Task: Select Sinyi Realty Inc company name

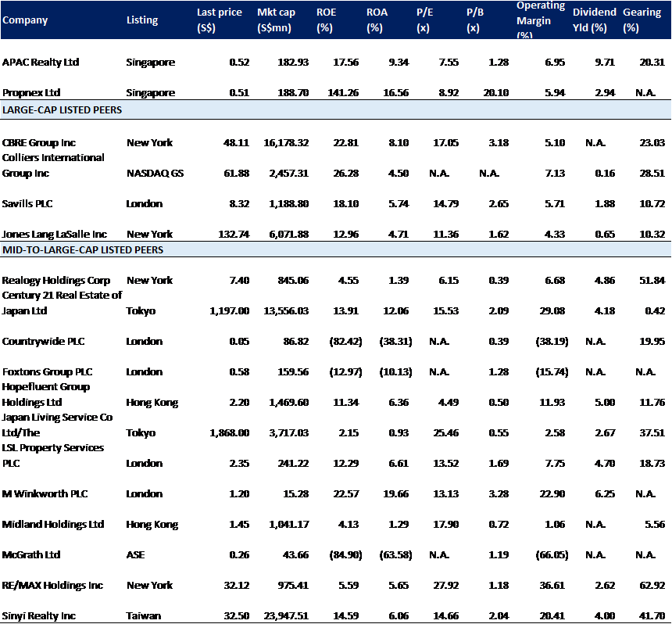Action: [38, 616]
